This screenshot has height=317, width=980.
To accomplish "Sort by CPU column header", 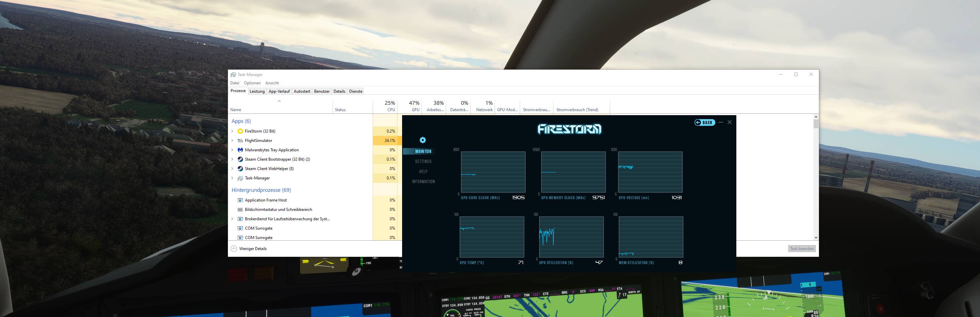I will click(385, 106).
